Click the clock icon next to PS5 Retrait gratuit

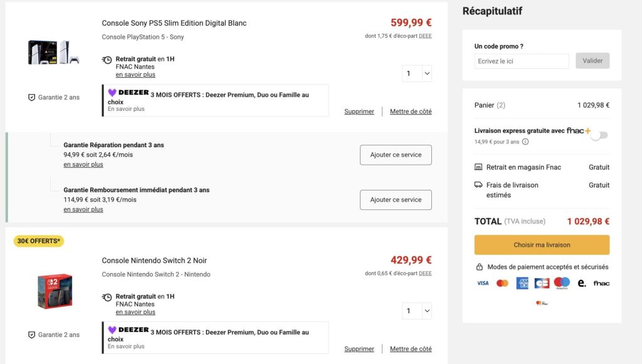pos(107,60)
